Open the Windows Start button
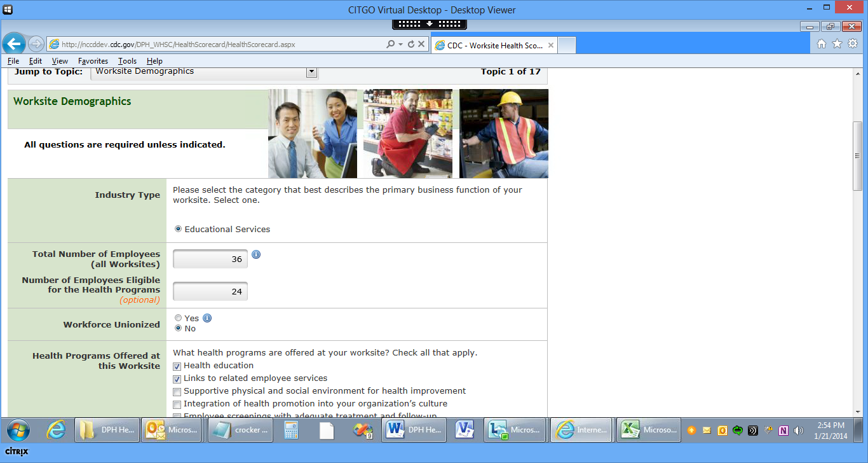Viewport: 868px width, 463px height. (x=18, y=431)
